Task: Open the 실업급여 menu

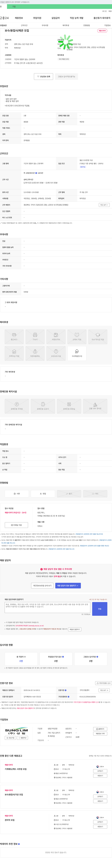Action: (x=56, y=18)
